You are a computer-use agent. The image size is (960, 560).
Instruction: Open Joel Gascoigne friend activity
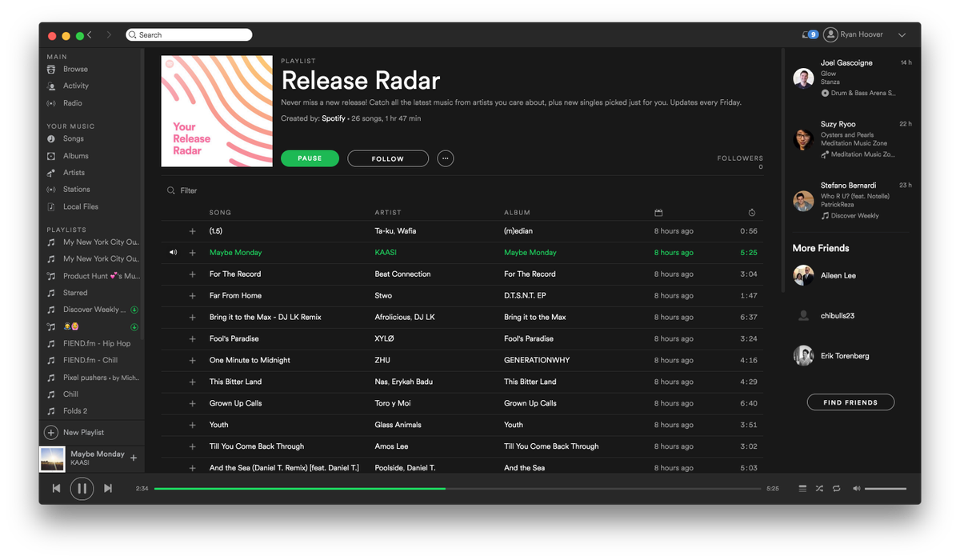846,62
